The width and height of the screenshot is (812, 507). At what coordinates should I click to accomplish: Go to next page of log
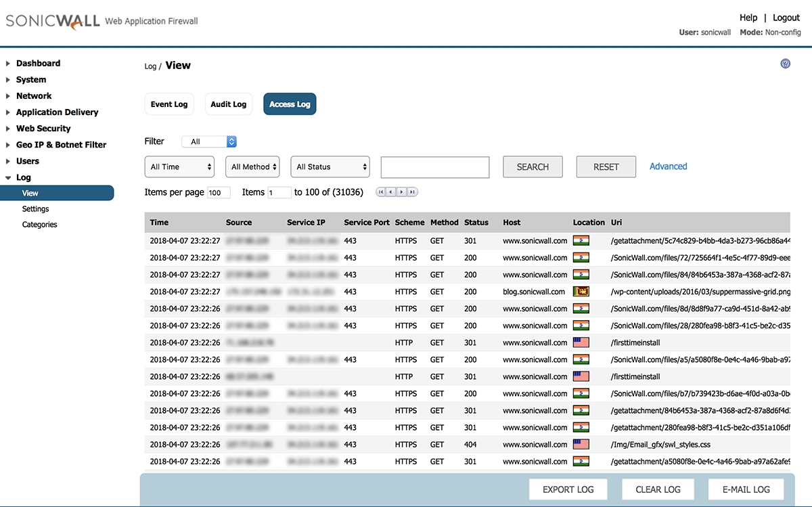pos(402,192)
